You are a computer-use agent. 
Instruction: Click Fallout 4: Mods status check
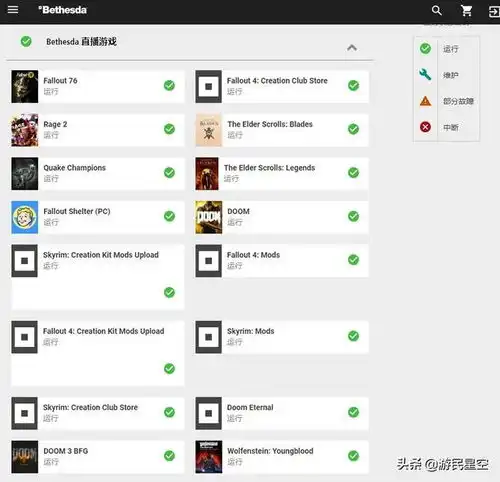point(353,260)
